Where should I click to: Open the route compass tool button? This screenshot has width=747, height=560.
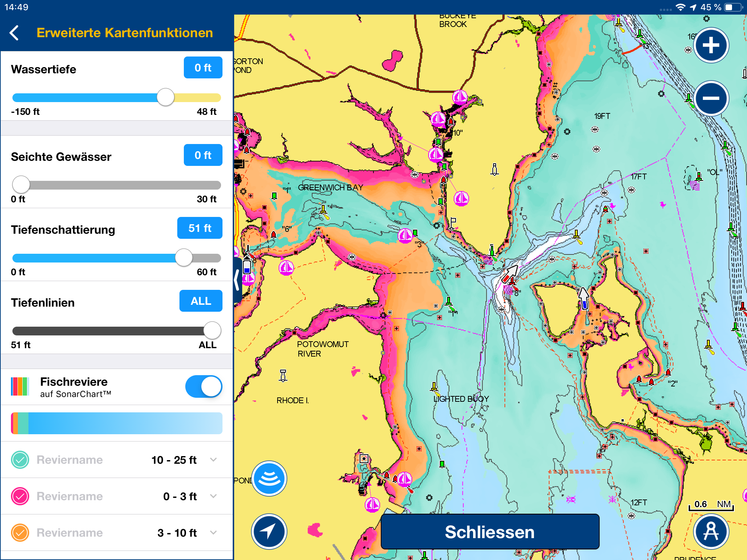tap(711, 531)
